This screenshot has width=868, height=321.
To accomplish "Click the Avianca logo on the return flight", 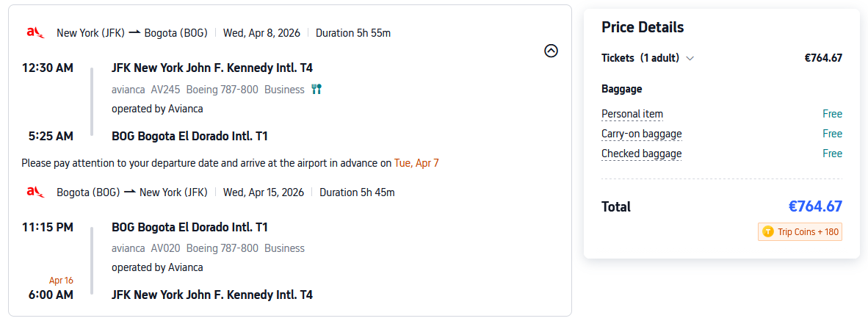I will [35, 192].
